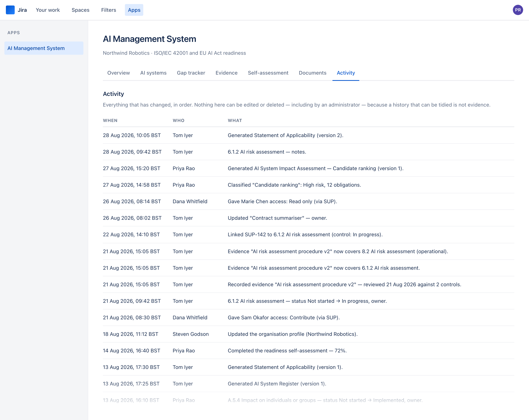Click "Generated AI System Register (version 1)." entry
This screenshot has width=529, height=420.
(x=277, y=384)
